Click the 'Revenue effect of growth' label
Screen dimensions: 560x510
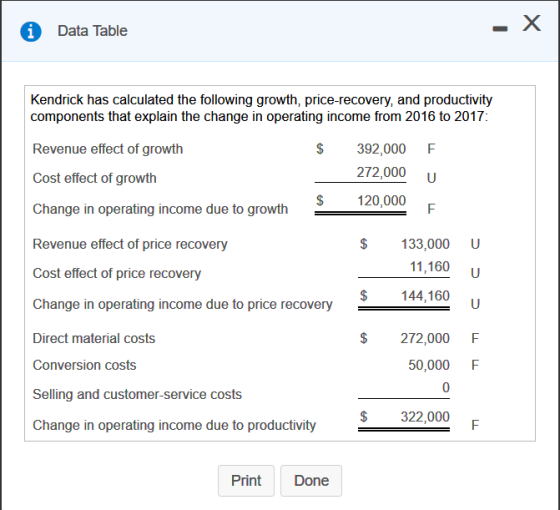[108, 149]
